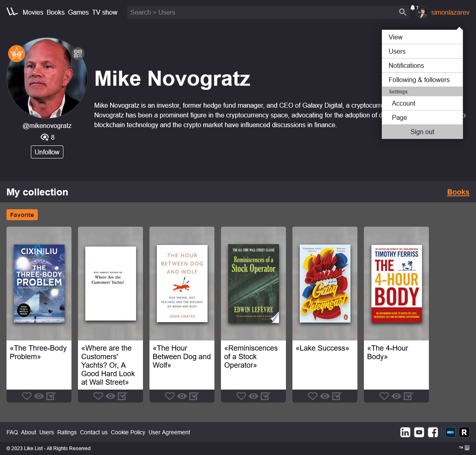Open Page settings menu entry
The width and height of the screenshot is (476, 455).
(x=422, y=117)
